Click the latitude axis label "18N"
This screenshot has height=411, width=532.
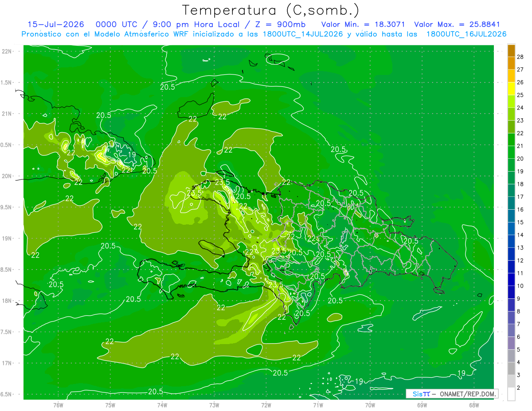[7, 301]
